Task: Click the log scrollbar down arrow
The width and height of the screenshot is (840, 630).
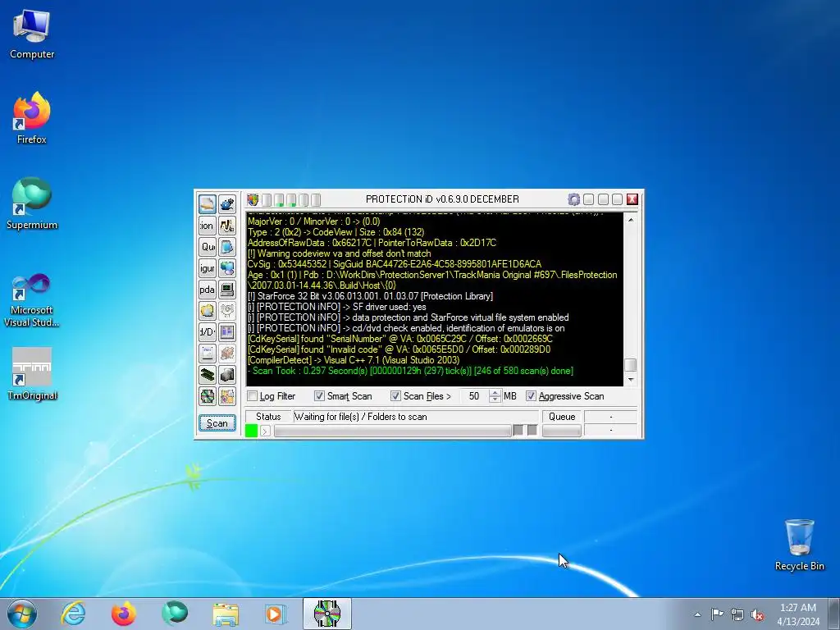Action: [631, 379]
